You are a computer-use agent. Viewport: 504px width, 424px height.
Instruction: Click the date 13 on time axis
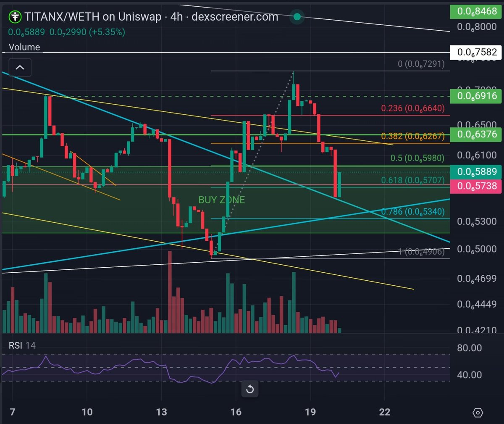161,412
